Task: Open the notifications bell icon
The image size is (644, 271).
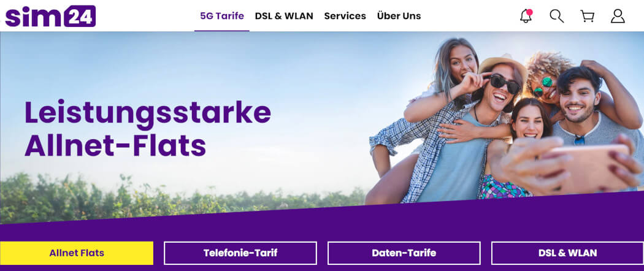Action: tap(526, 16)
